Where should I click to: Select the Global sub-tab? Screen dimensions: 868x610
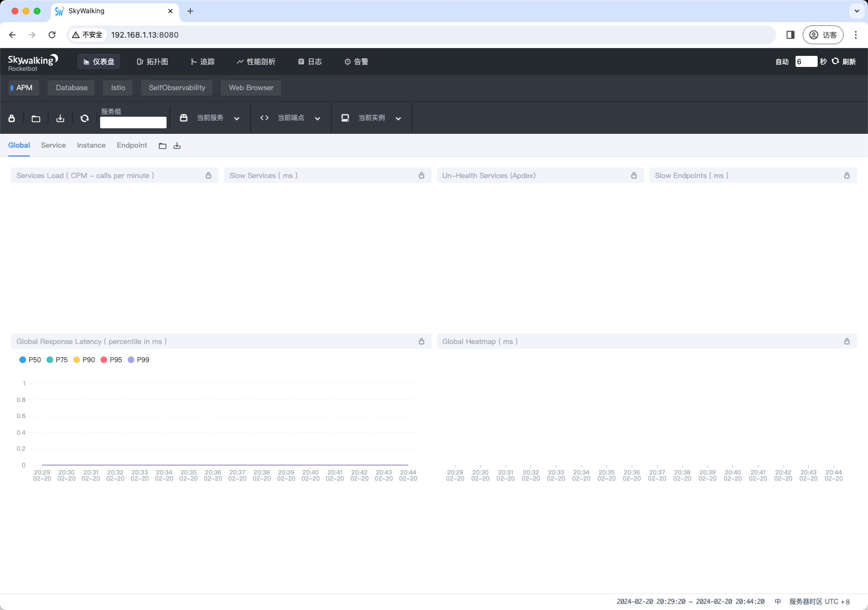coord(19,145)
